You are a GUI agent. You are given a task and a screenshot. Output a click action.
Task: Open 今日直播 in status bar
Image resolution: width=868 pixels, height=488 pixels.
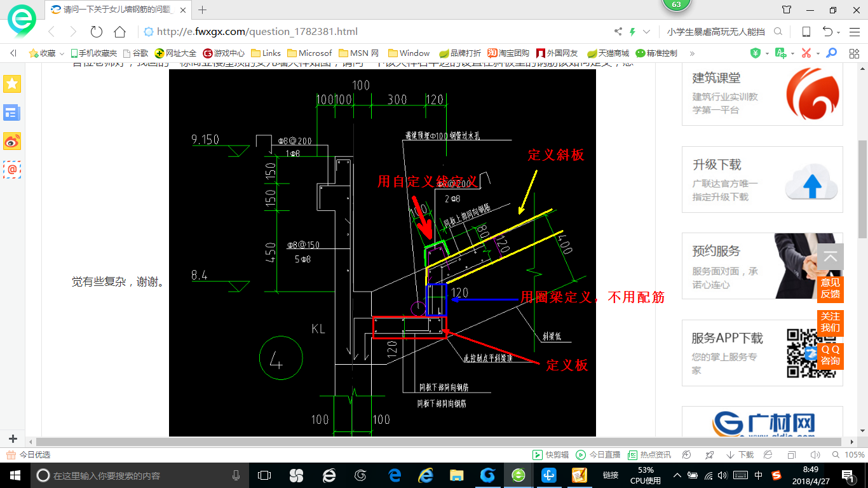tap(599, 455)
